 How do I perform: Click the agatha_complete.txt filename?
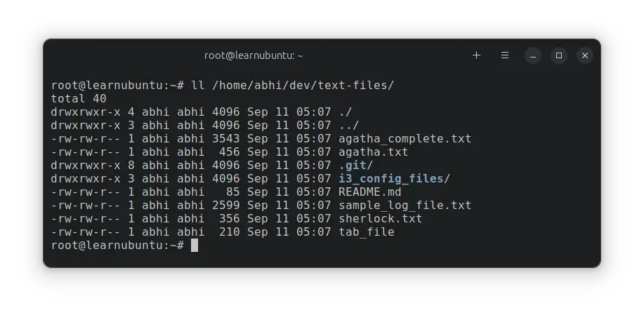coord(405,139)
